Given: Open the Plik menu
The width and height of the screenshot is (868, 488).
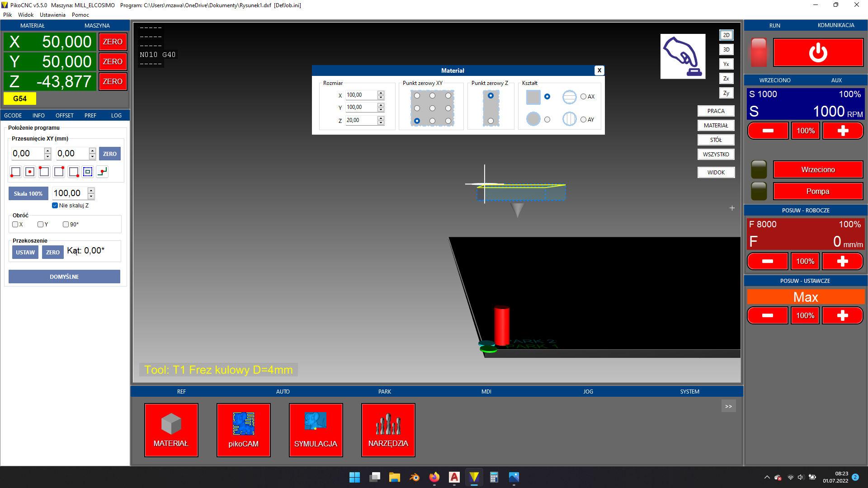Looking at the screenshot, I should coord(8,15).
